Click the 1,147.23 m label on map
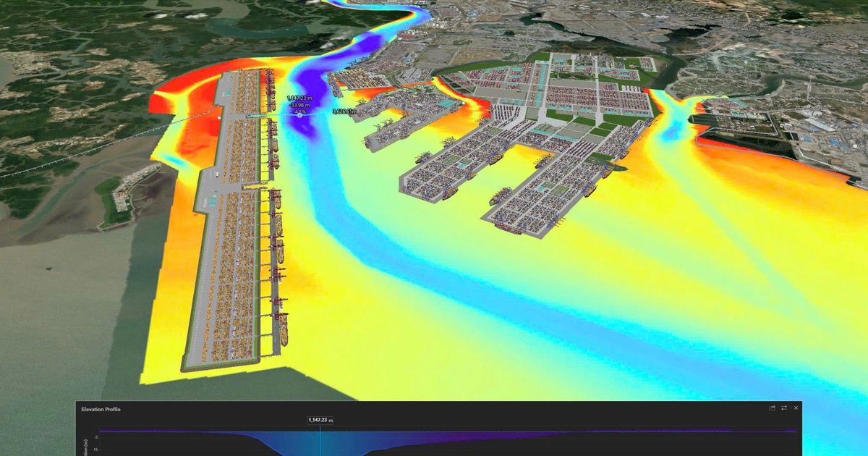Viewport: 868px width, 456px height. coord(299,98)
